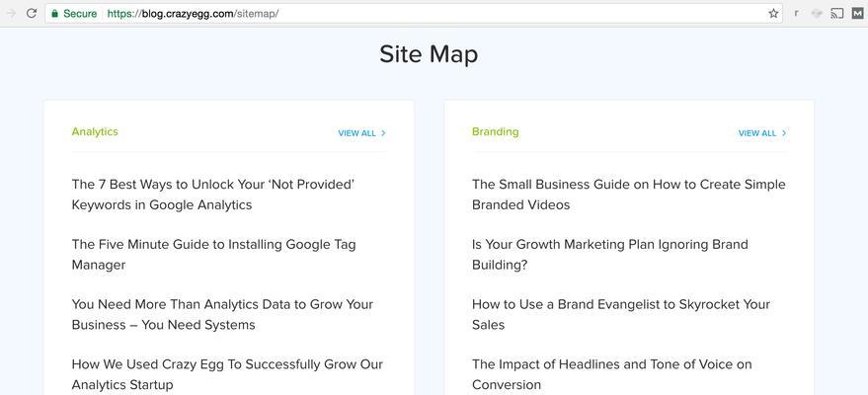
Task: Read 'You Need More Than Analytics Data' post
Action: [222, 314]
